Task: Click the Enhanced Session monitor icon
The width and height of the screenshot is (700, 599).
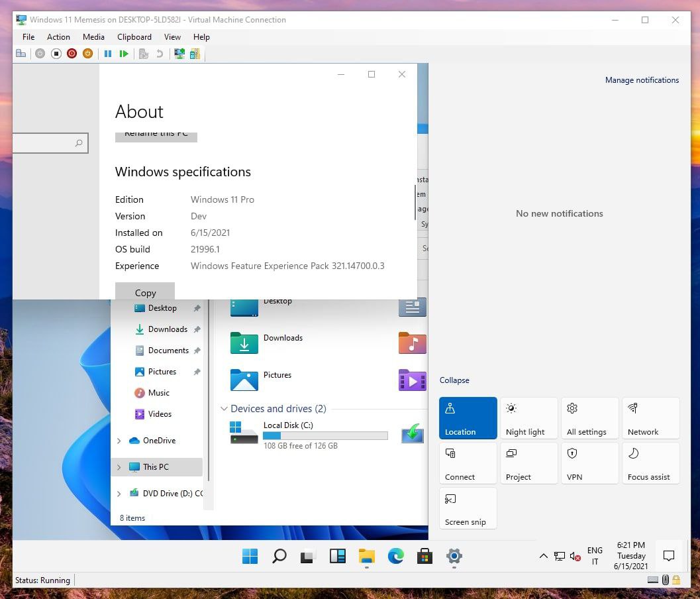Action: tap(179, 54)
